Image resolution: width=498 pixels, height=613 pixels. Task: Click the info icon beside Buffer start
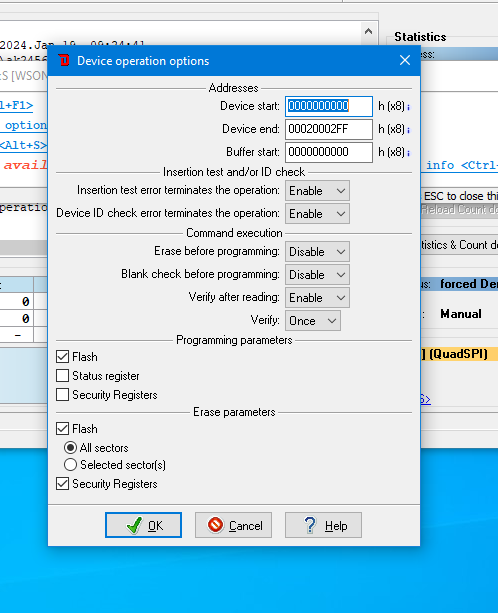click(x=408, y=153)
